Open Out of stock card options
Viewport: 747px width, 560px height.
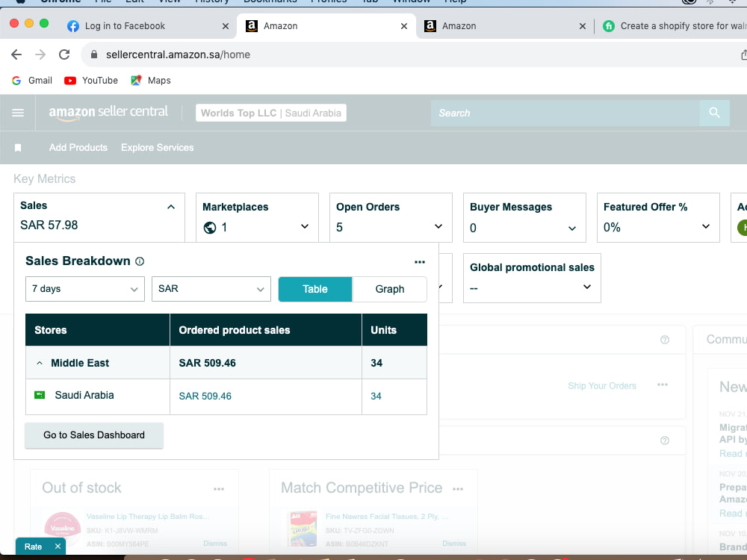[219, 489]
